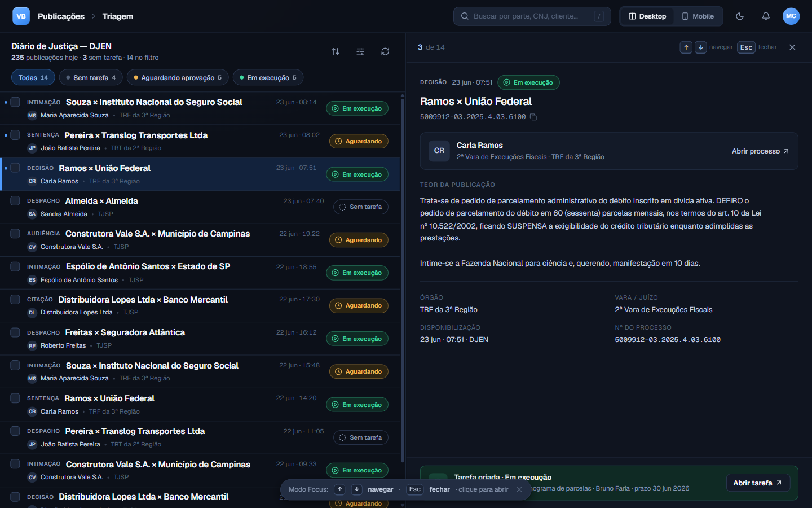Click the CR avatar in Carla Ramos card
This screenshot has width=812, height=508.
point(439,151)
